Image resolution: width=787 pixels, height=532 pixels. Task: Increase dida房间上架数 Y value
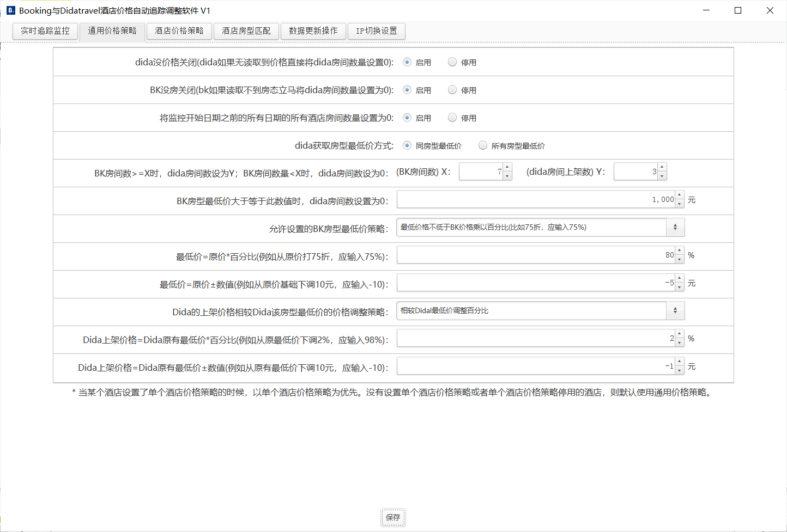[x=662, y=167]
